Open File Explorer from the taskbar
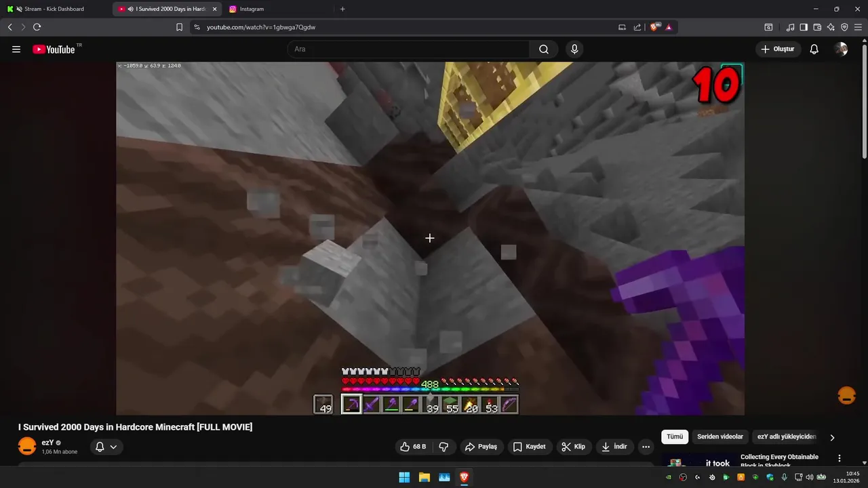Viewport: 868px width, 488px height. pyautogui.click(x=424, y=477)
